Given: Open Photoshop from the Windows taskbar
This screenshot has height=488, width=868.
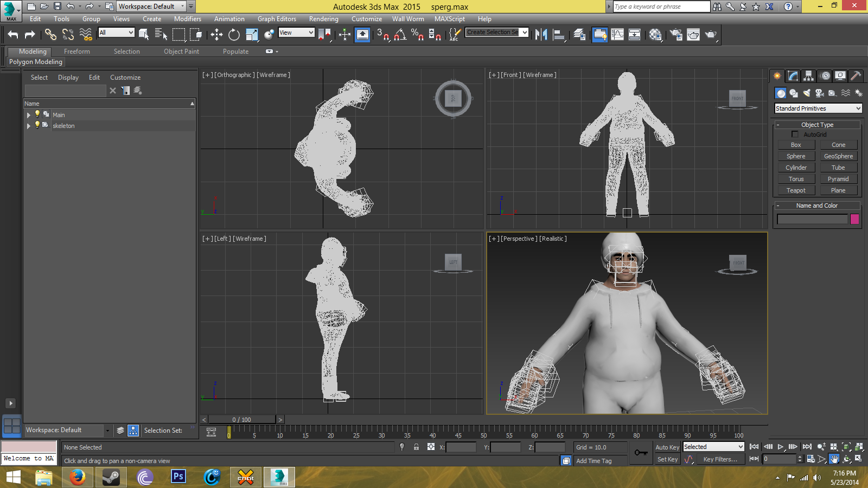Looking at the screenshot, I should (x=178, y=477).
